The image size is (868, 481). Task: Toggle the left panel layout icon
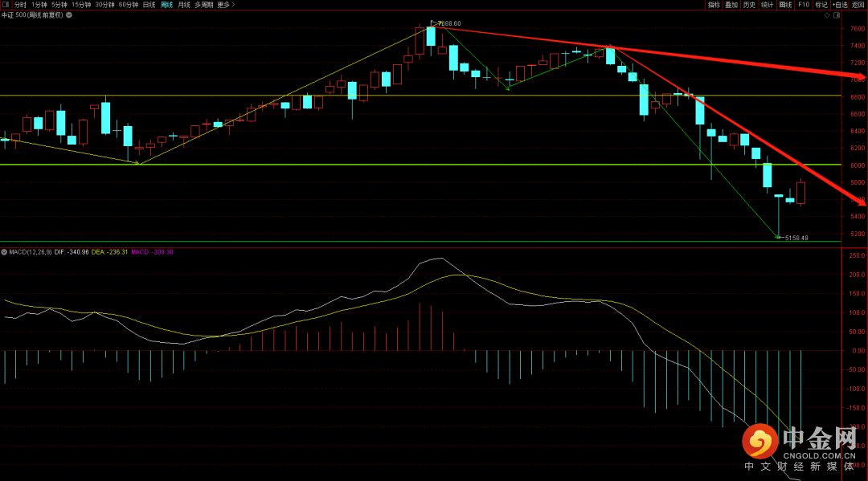(5, 5)
